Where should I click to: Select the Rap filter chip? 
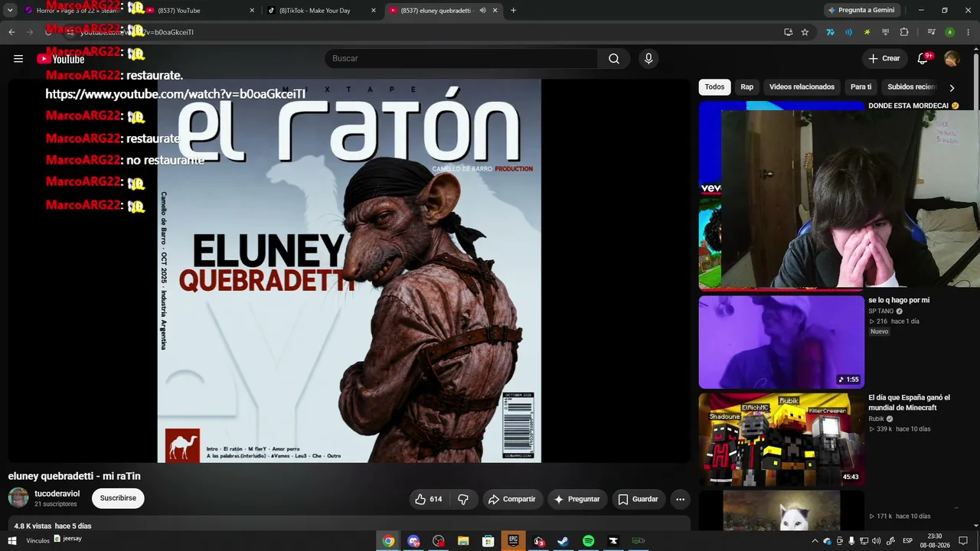747,87
